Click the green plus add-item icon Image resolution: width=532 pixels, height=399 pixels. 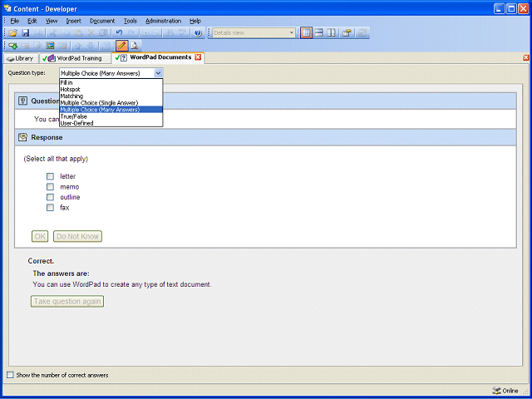tap(13, 46)
